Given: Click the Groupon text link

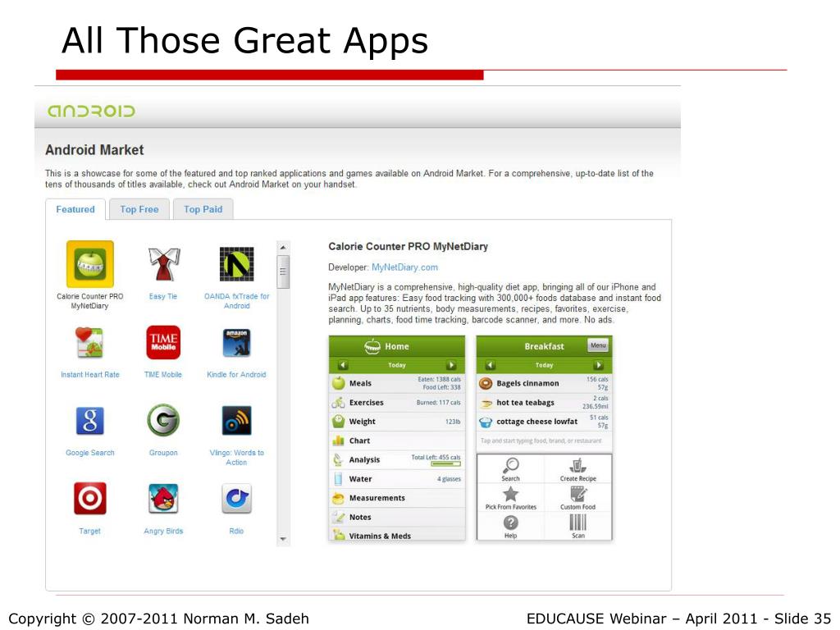Looking at the screenshot, I should click(163, 453).
